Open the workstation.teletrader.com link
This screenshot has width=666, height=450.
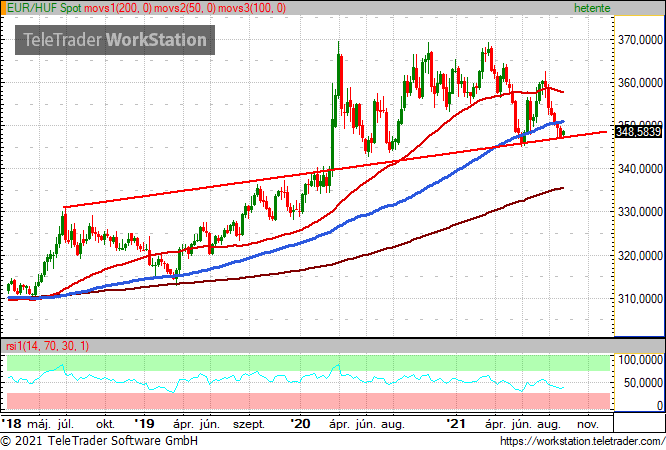(x=582, y=441)
